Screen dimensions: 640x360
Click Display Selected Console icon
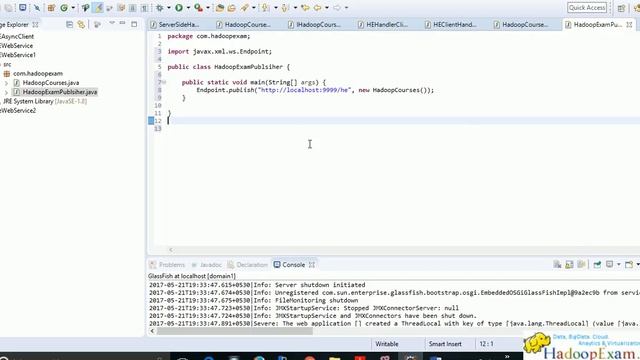pyautogui.click(x=609, y=264)
